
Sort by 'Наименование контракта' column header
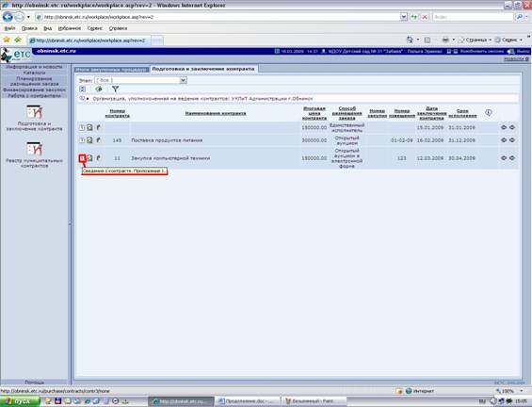pos(216,113)
